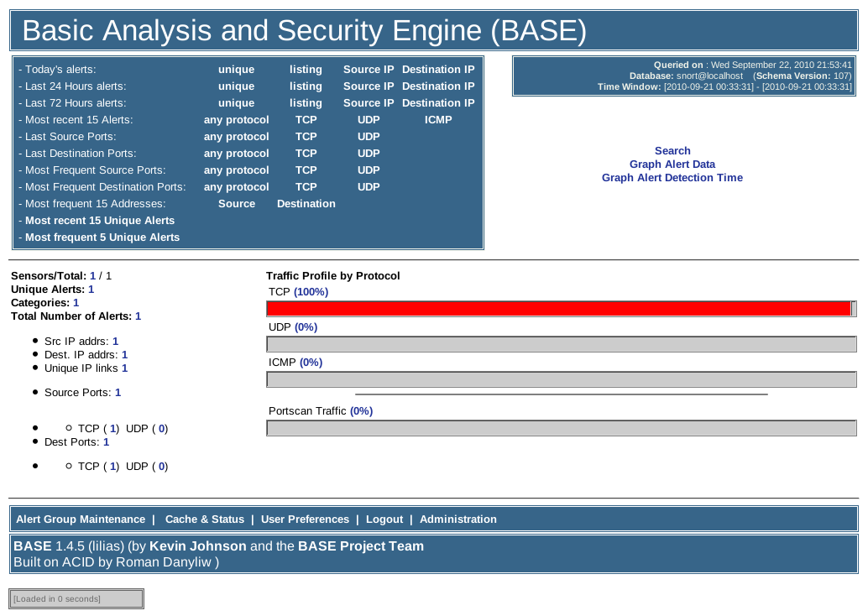View Last 24 Hours Source IP

coord(369,86)
